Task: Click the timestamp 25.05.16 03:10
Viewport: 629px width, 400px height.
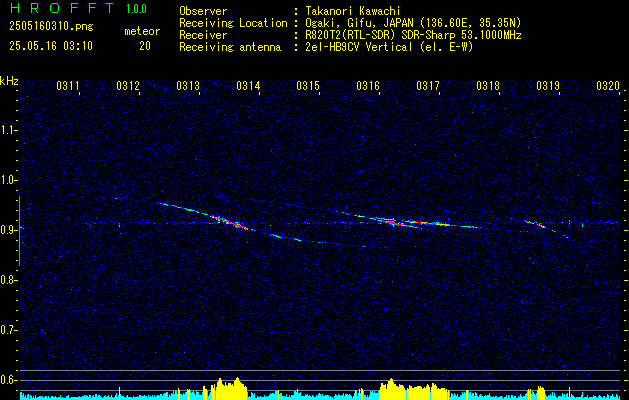Action: click(51, 46)
